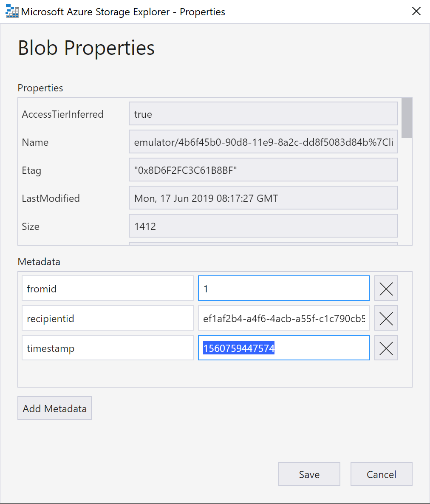This screenshot has height=504, width=430.
Task: Click the Azure Storage Explorer title bar icon
Action: 11,11
